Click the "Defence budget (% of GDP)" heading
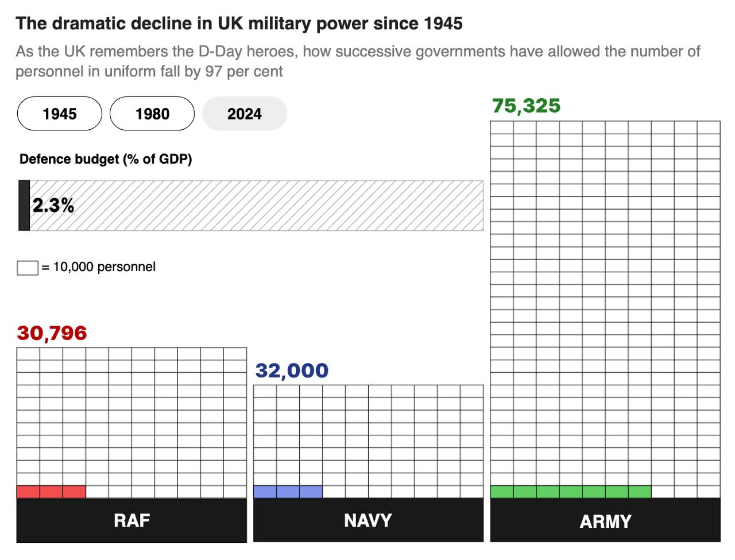 (x=106, y=159)
